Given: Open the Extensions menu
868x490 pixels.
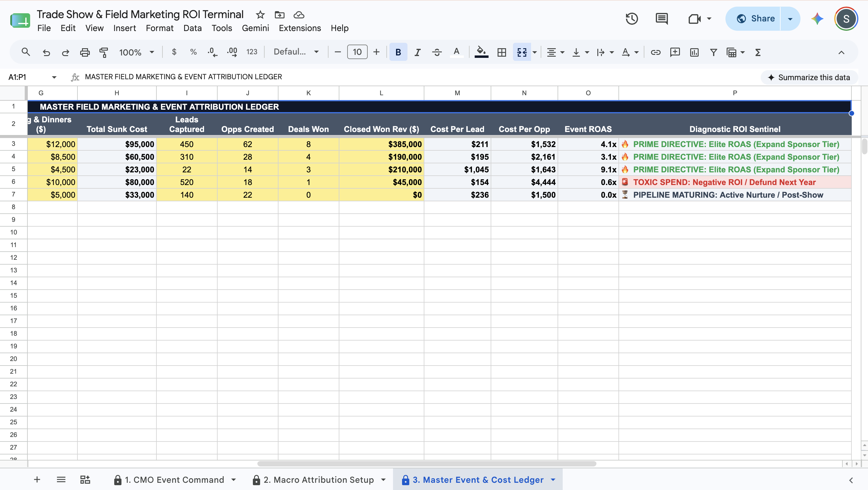Looking at the screenshot, I should (300, 28).
